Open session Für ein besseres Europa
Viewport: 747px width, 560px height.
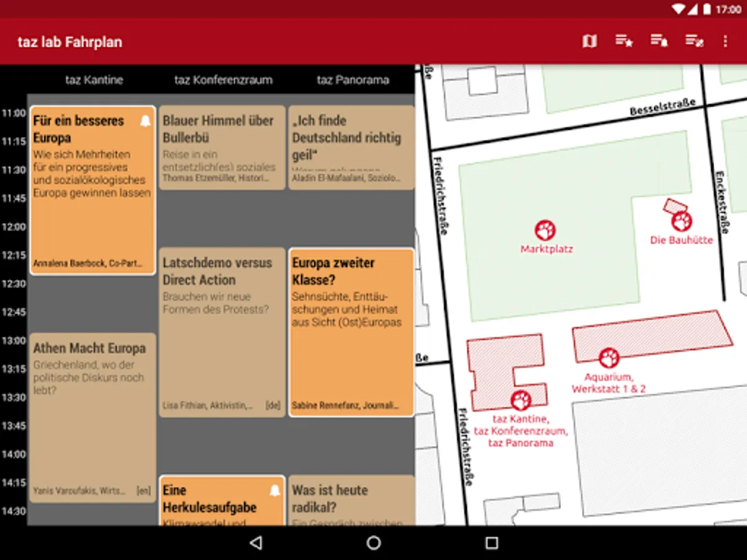[x=93, y=190]
